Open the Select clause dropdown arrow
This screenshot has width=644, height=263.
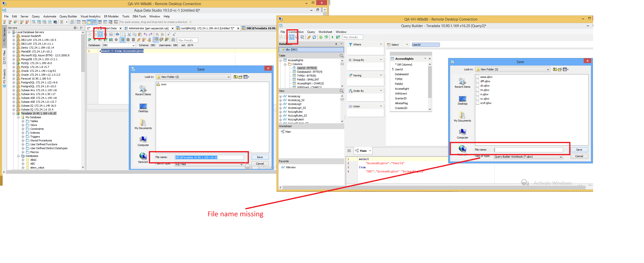click(407, 45)
